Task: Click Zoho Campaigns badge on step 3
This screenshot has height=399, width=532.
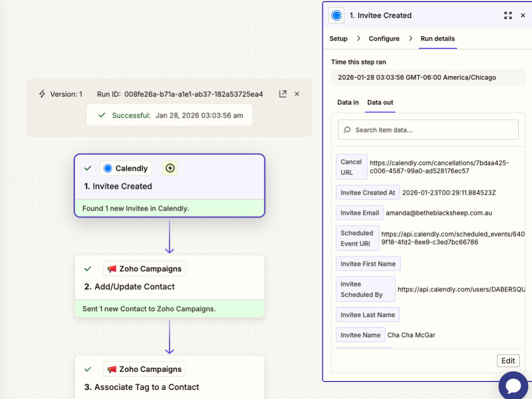Action: [144, 369]
